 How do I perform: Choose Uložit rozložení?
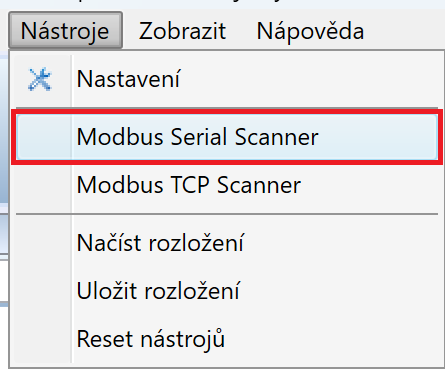[x=227, y=291]
